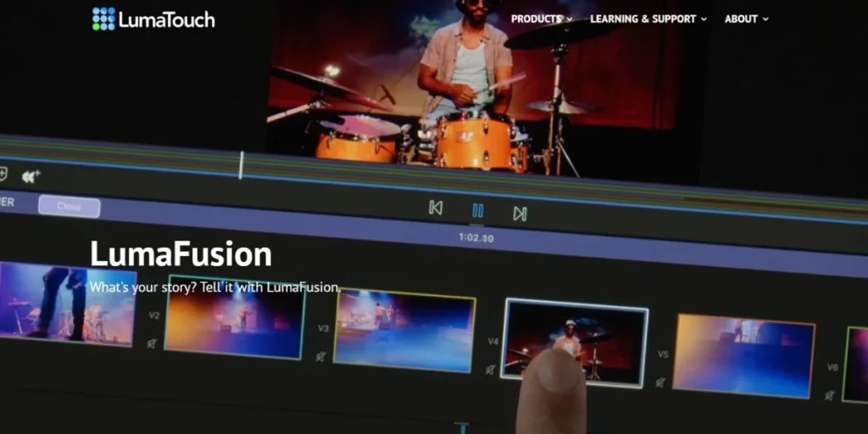Expand the chevron next to Products
Image resolution: width=868 pixels, height=434 pixels.
[x=570, y=19]
